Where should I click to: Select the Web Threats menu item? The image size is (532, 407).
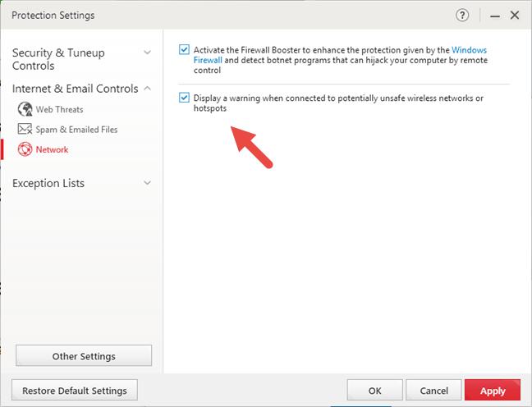tap(59, 110)
